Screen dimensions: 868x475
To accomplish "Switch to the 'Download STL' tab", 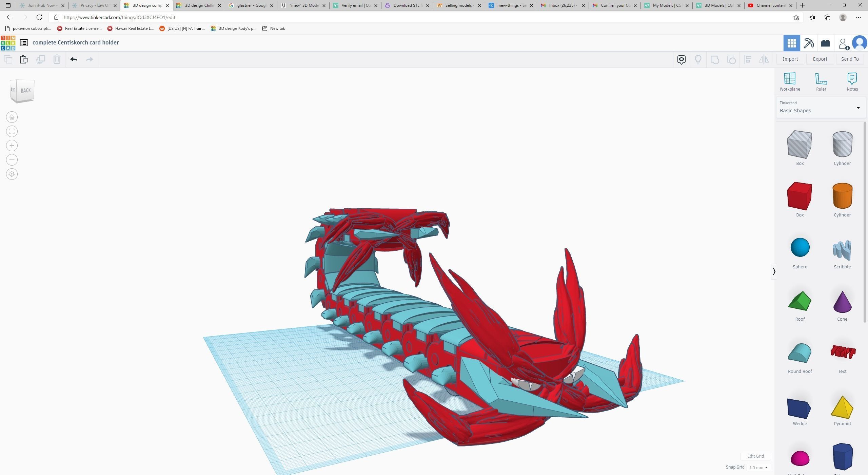I will (x=407, y=5).
